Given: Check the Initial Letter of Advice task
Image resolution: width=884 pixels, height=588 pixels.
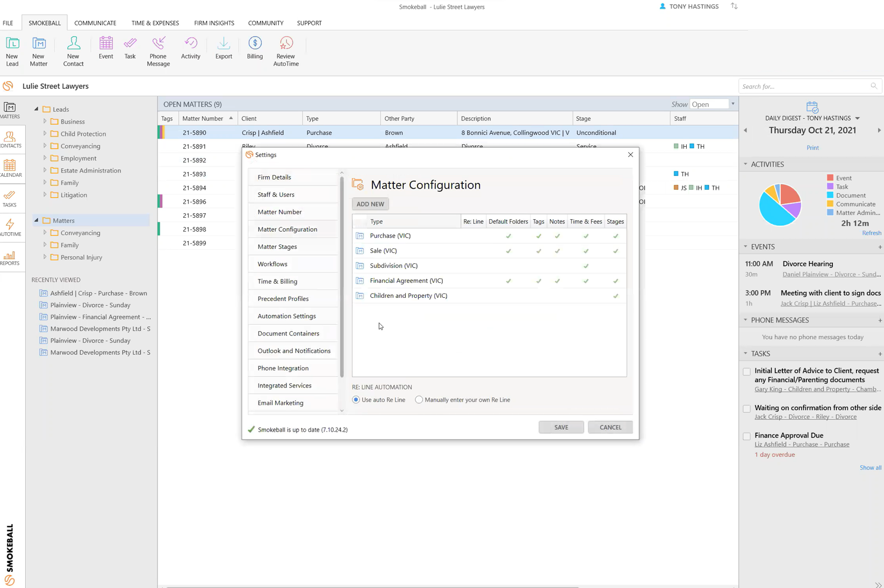Looking at the screenshot, I should point(746,371).
